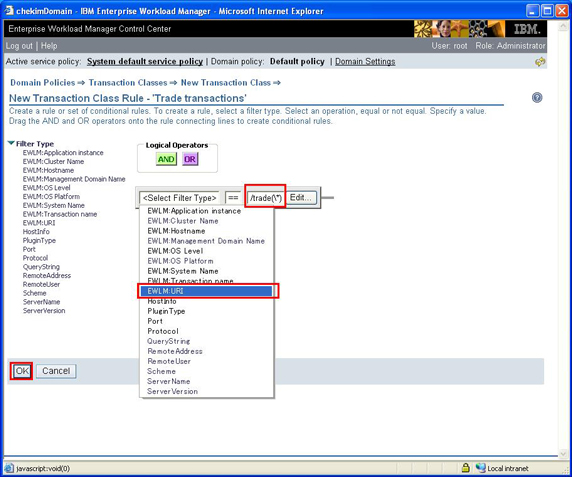Select EWLM:URI in Filter Type tree
This screenshot has height=477, width=572.
(x=39, y=223)
